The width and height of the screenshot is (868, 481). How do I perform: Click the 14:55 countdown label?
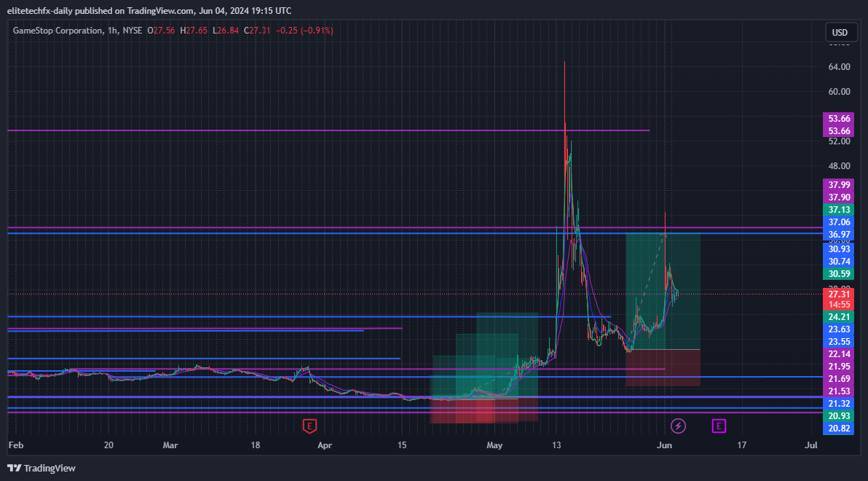pos(839,305)
